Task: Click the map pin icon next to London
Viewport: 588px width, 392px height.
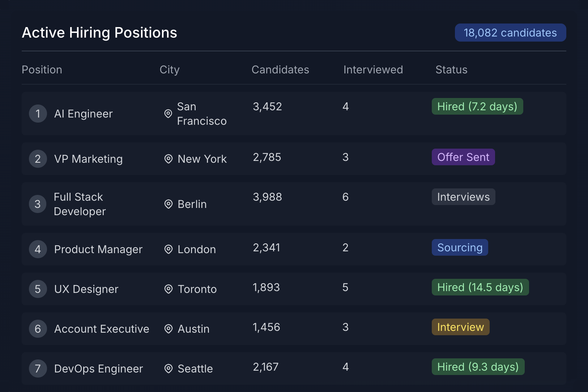Action: [x=168, y=249]
